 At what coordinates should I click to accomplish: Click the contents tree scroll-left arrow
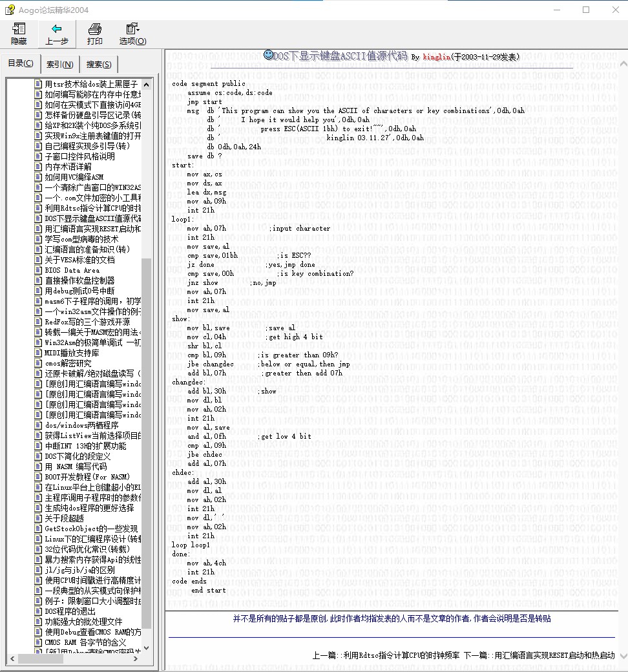point(12,658)
